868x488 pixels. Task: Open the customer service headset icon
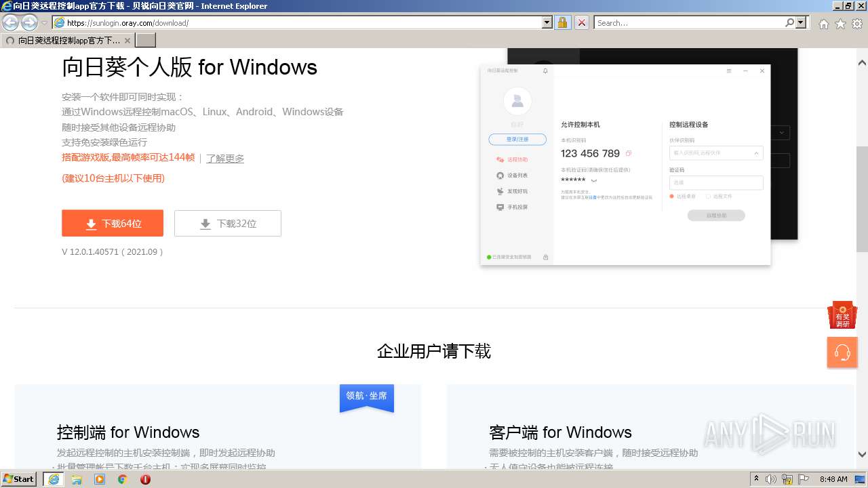(842, 352)
